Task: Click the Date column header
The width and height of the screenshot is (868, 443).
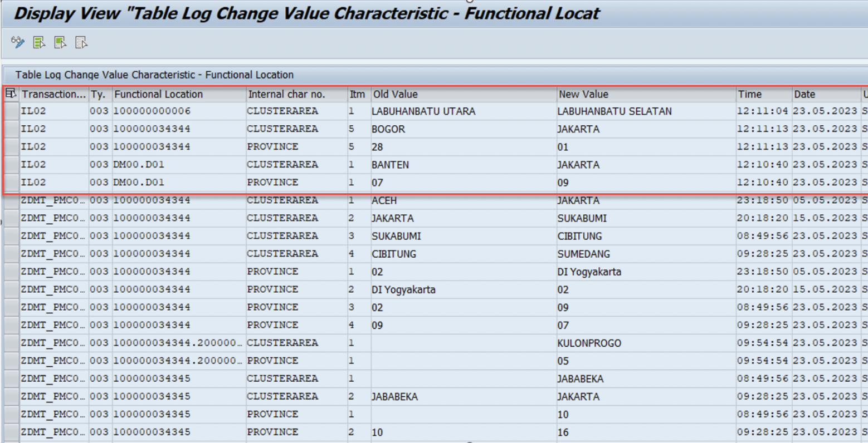Action: [804, 94]
